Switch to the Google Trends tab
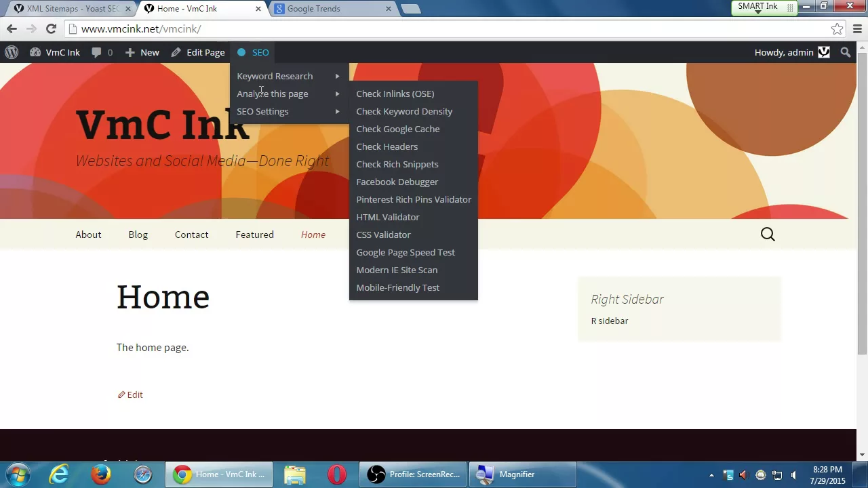 [332, 9]
